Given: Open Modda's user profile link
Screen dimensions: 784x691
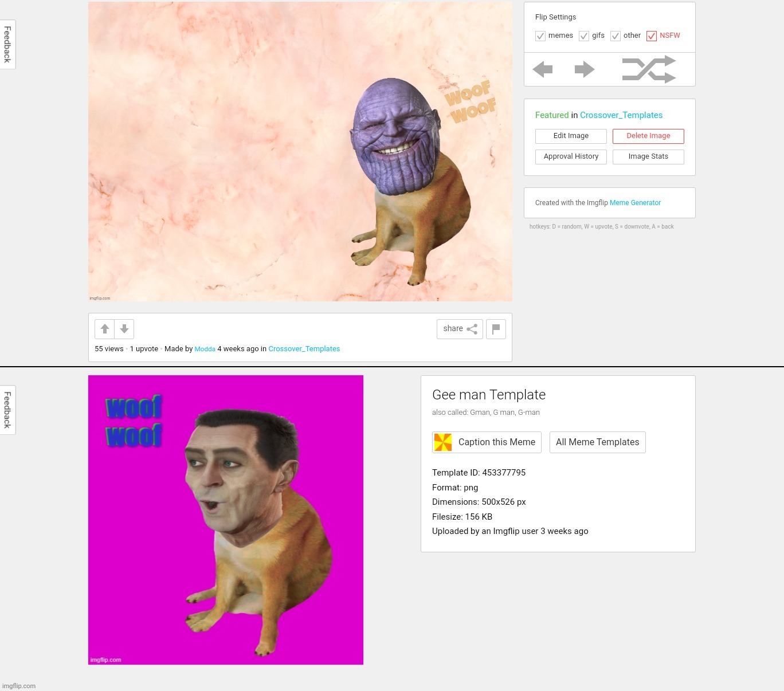Looking at the screenshot, I should click(x=205, y=349).
